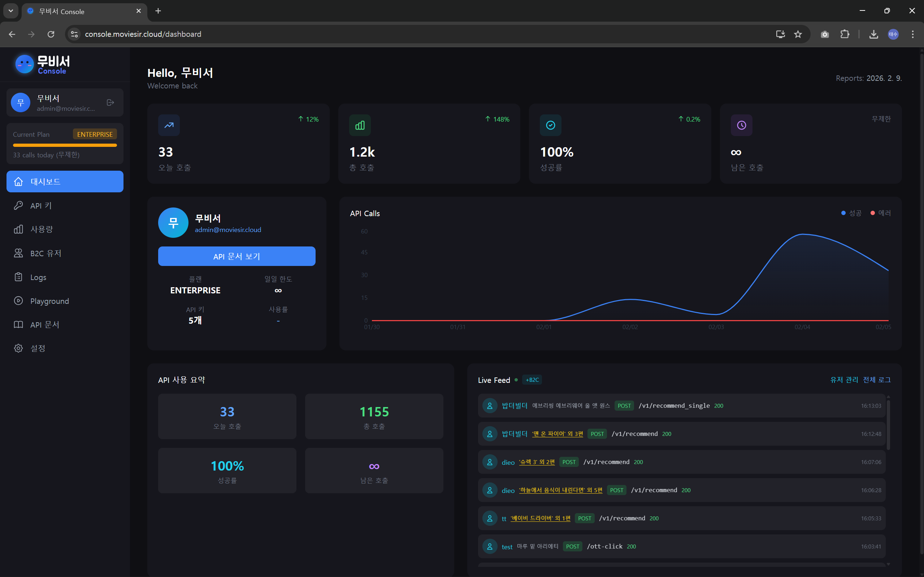Viewport: 924px width, 577px height.
Task: Click the logout icon beside admin account
Action: point(110,102)
